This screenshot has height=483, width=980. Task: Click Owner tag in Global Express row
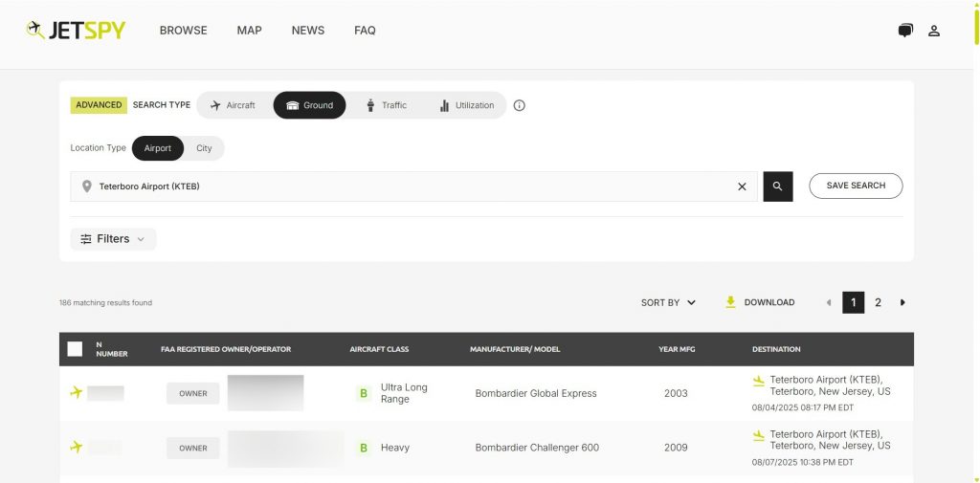click(193, 394)
